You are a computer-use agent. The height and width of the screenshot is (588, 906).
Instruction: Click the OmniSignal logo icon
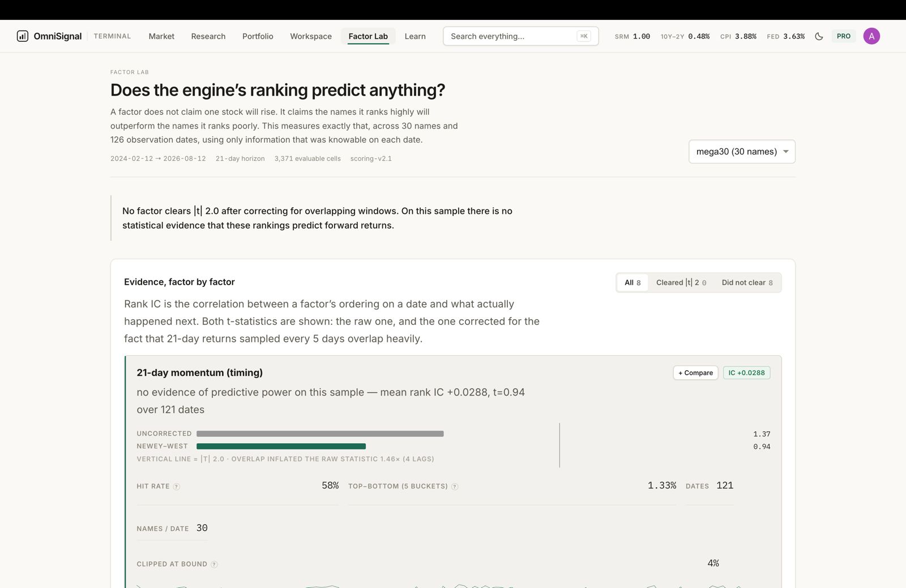pos(23,36)
